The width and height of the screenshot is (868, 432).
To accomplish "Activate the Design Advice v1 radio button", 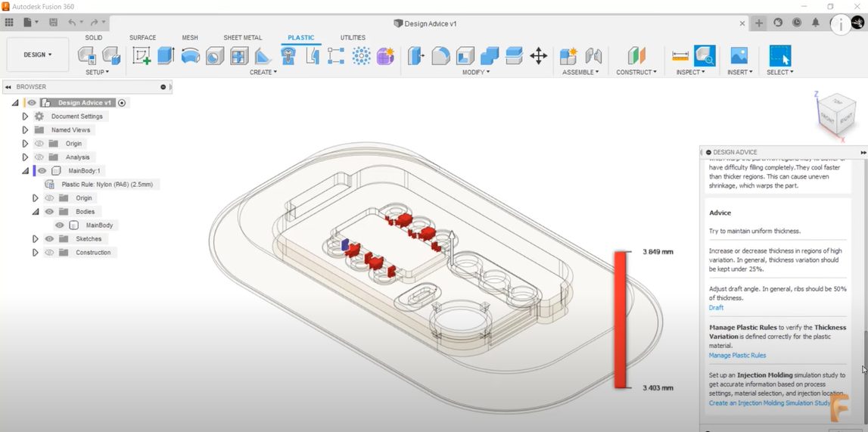I will coord(123,103).
